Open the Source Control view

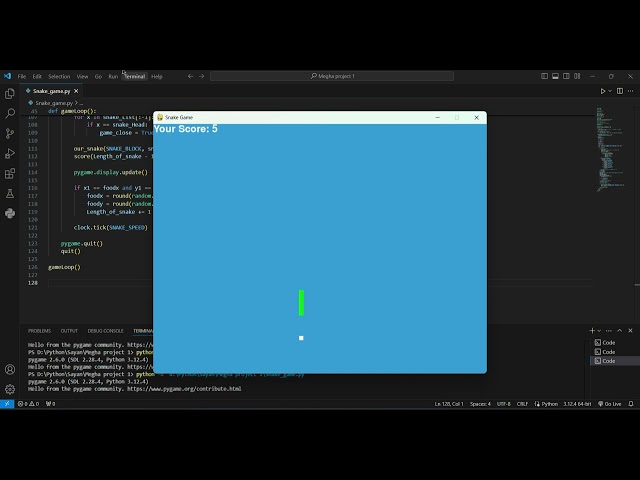coord(10,133)
